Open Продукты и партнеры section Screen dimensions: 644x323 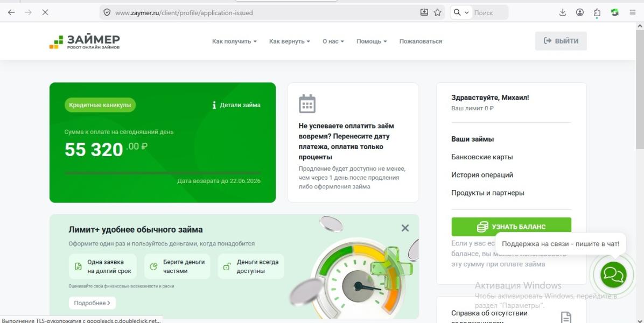pyautogui.click(x=487, y=193)
